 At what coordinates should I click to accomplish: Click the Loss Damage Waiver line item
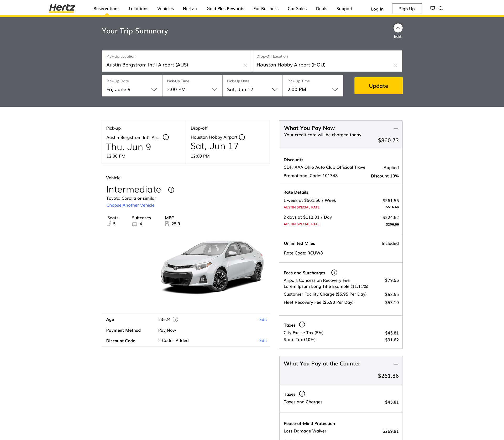341,431
